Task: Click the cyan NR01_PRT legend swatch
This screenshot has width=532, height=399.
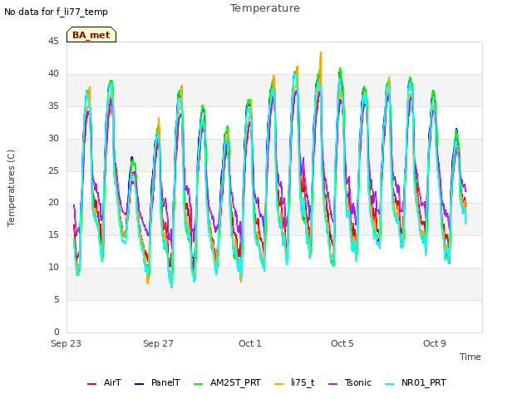Action: (390, 384)
